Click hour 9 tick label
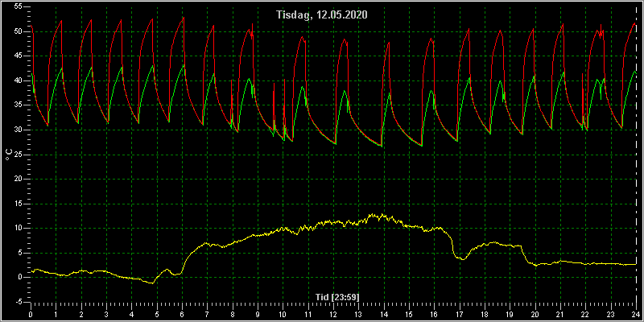Viewport: 644px width, 322px height. (x=258, y=314)
